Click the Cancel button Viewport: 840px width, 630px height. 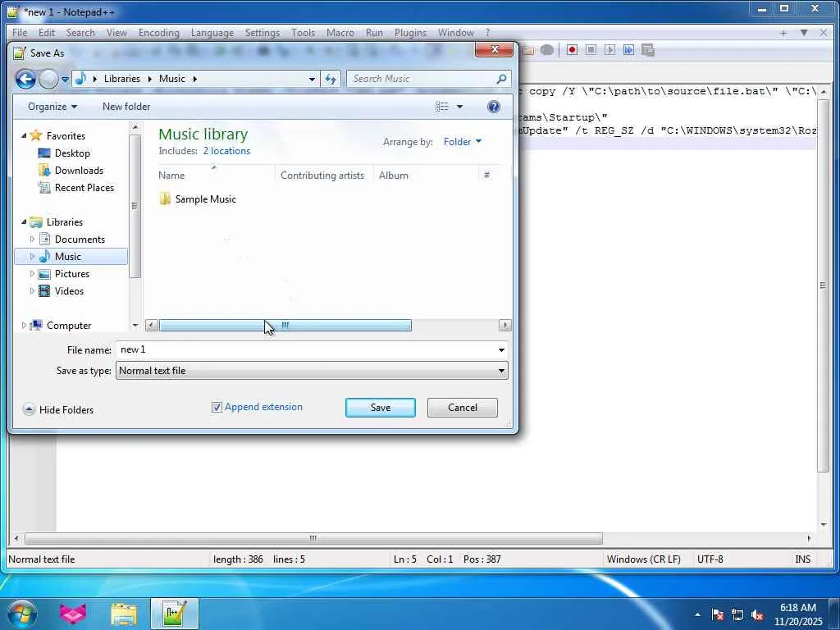pyautogui.click(x=463, y=408)
